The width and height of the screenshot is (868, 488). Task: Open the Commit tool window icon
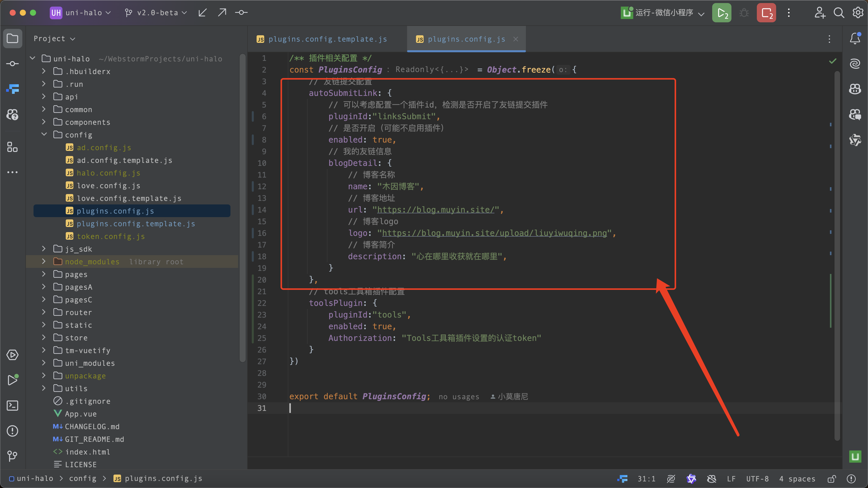click(x=12, y=64)
